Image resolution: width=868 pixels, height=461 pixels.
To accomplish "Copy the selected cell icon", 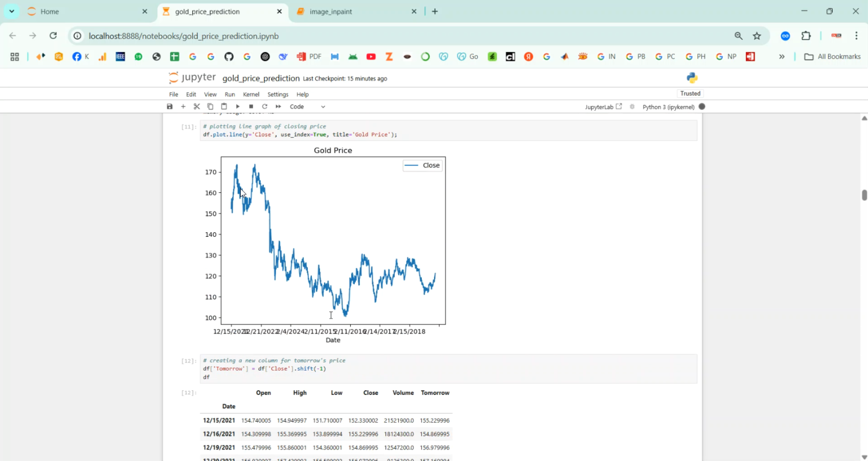I will [x=210, y=107].
